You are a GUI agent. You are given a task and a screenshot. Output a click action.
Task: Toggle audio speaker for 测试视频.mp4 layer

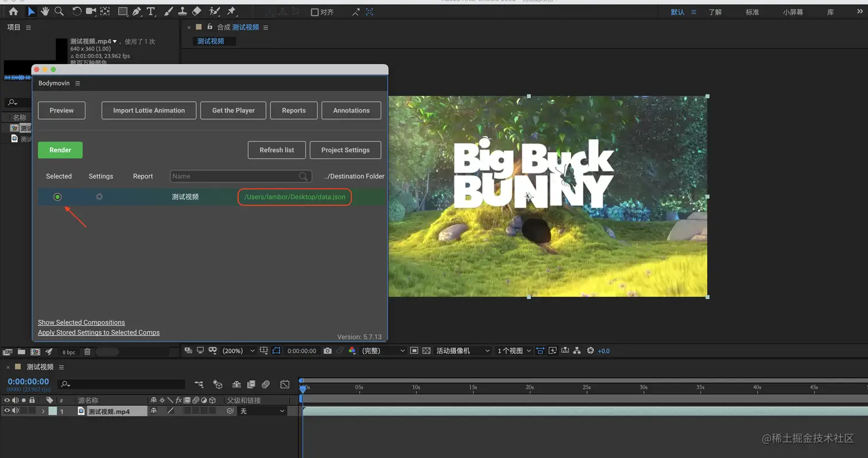pos(15,411)
